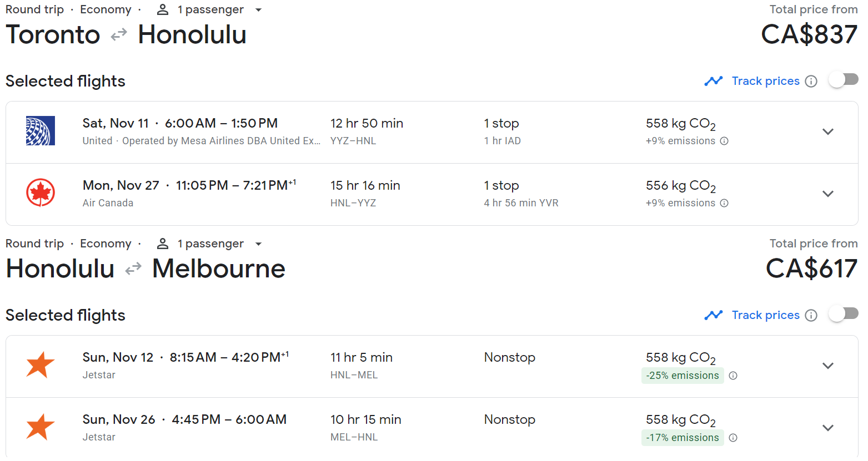Click the Jetstar star logo for Nov 26 flight
Viewport: 868px width, 461px height.
[x=41, y=427]
